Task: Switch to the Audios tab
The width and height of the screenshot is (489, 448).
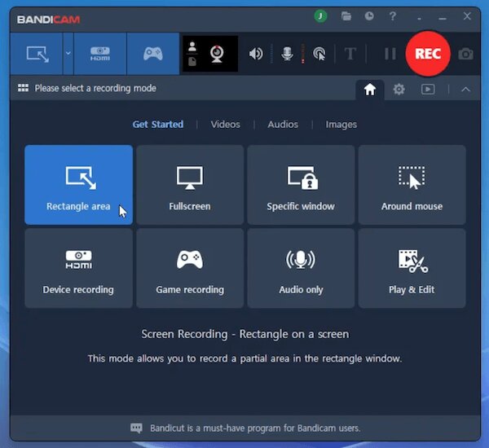Action: point(283,125)
